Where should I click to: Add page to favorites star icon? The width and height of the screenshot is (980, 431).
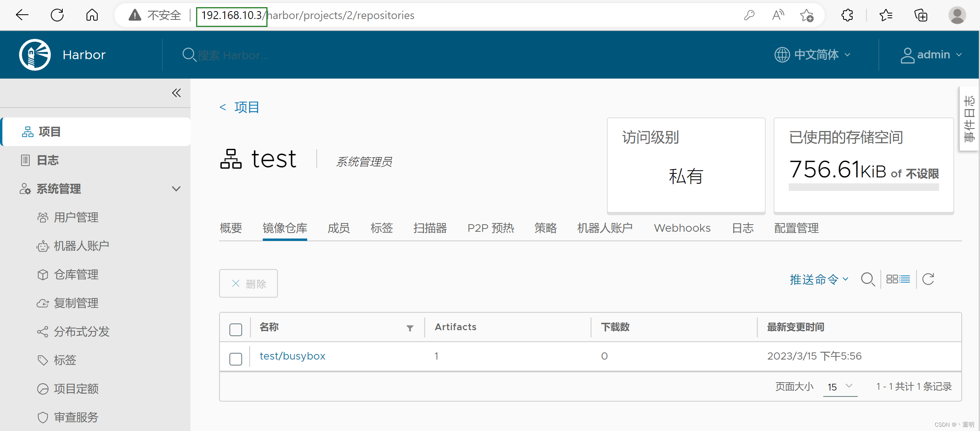(x=807, y=15)
